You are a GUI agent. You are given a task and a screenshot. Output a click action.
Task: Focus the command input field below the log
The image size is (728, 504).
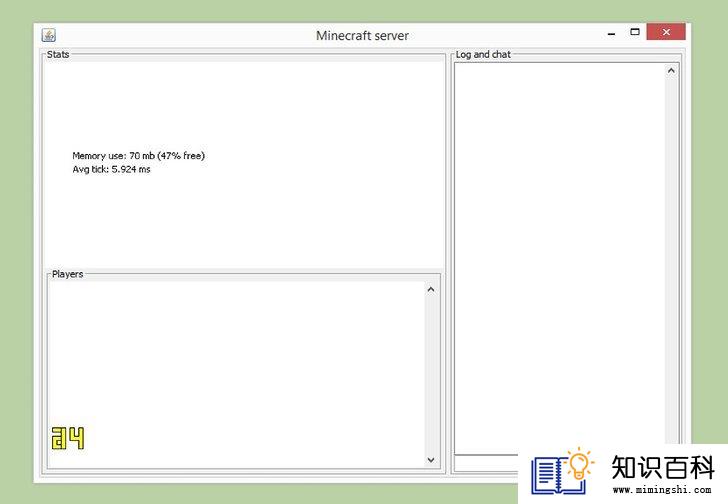click(x=486, y=463)
